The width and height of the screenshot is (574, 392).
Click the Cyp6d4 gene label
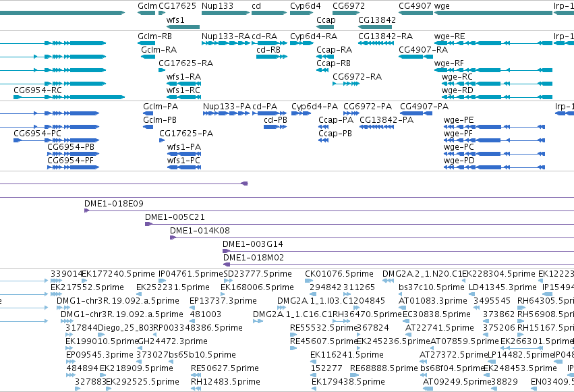[x=306, y=6]
